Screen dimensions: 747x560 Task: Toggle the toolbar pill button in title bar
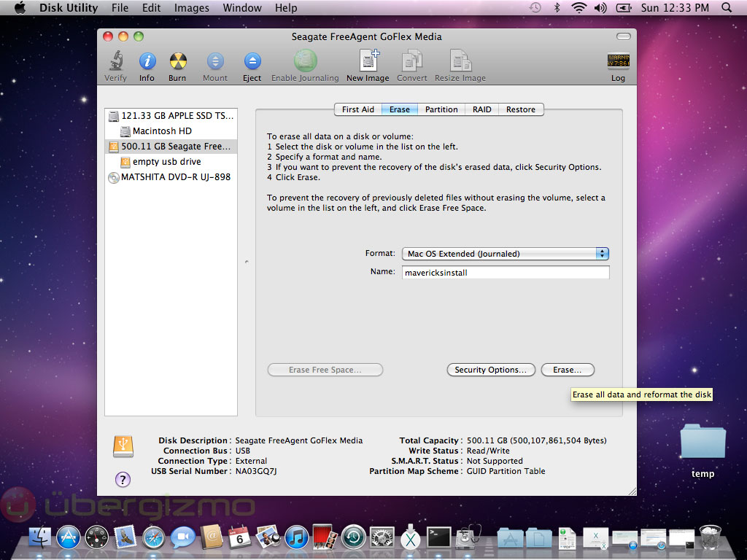pyautogui.click(x=623, y=36)
